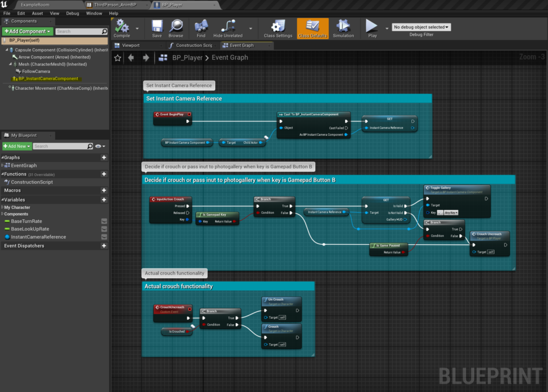548x392 pixels.
Task: Click the Compile toolbar icon
Action: tap(121, 27)
